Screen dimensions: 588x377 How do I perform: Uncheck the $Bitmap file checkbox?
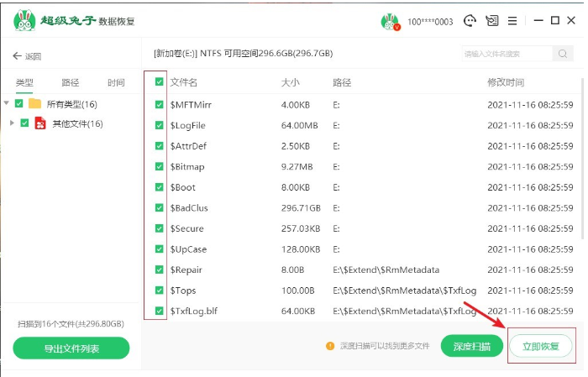click(x=159, y=166)
